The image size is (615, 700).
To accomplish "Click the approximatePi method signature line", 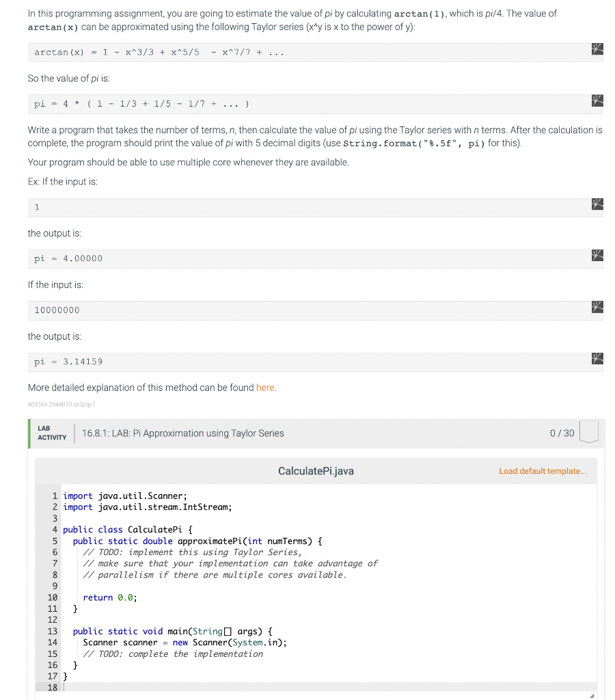I will click(x=197, y=541).
